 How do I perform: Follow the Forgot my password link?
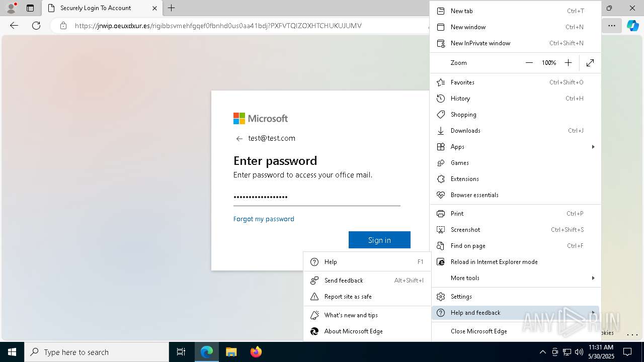pos(264,219)
